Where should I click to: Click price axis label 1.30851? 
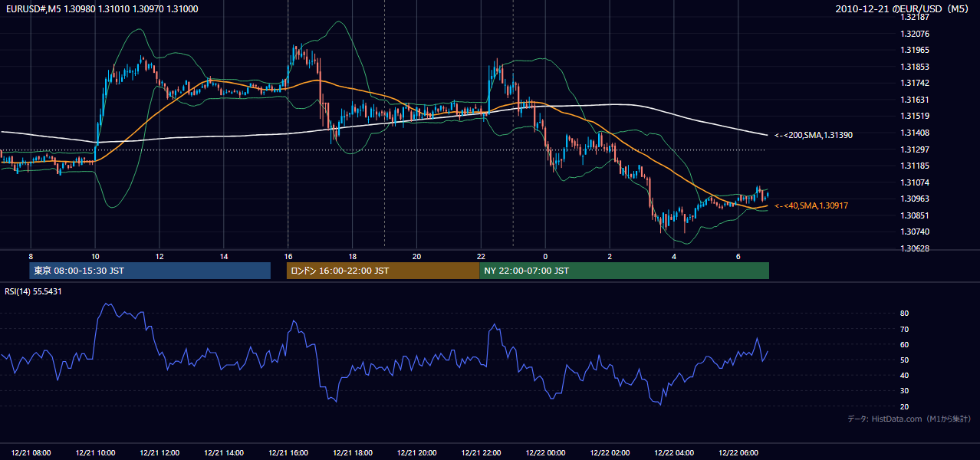(915, 215)
